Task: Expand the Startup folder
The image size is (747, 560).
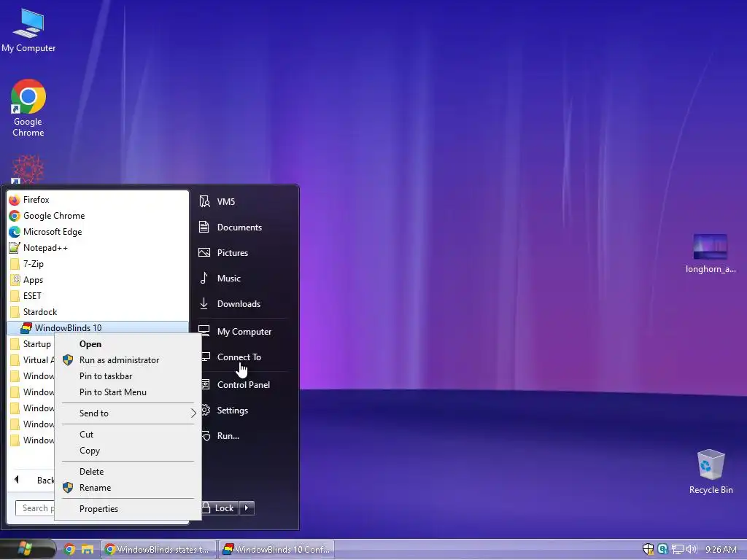Action: 31,344
